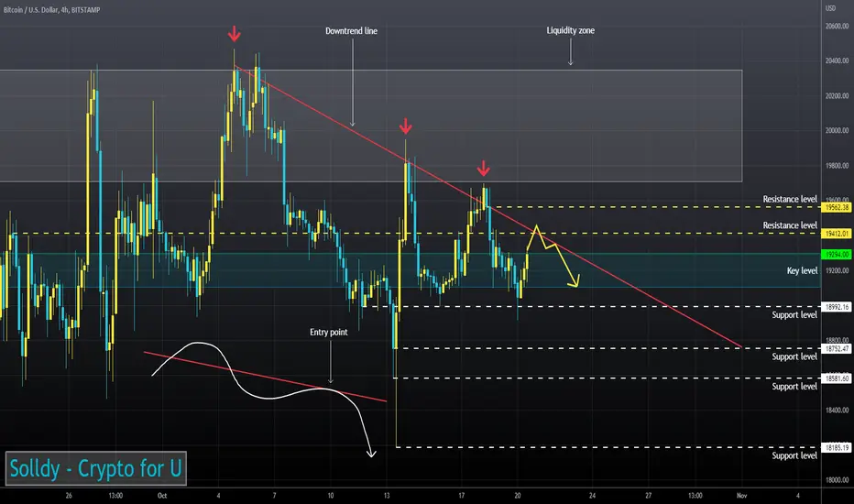Click the 'Oct' label on time axis
The width and height of the screenshot is (854, 504).
162,496
